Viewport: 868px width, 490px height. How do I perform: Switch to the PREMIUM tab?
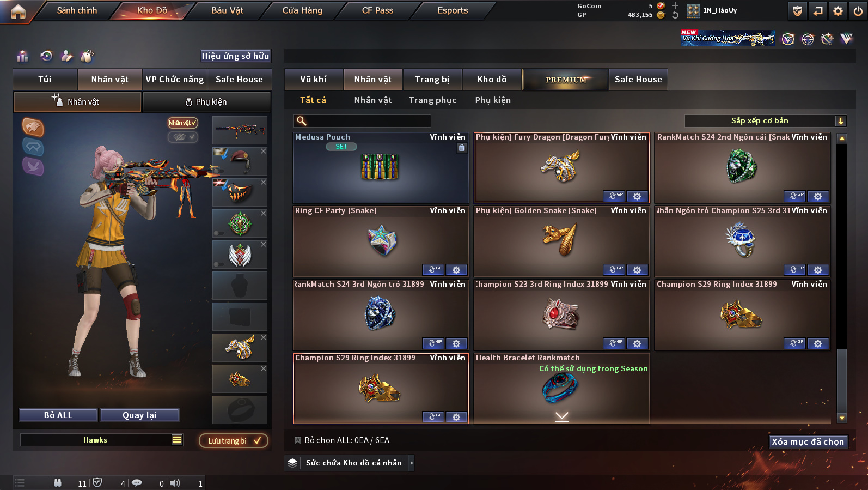[x=565, y=80]
